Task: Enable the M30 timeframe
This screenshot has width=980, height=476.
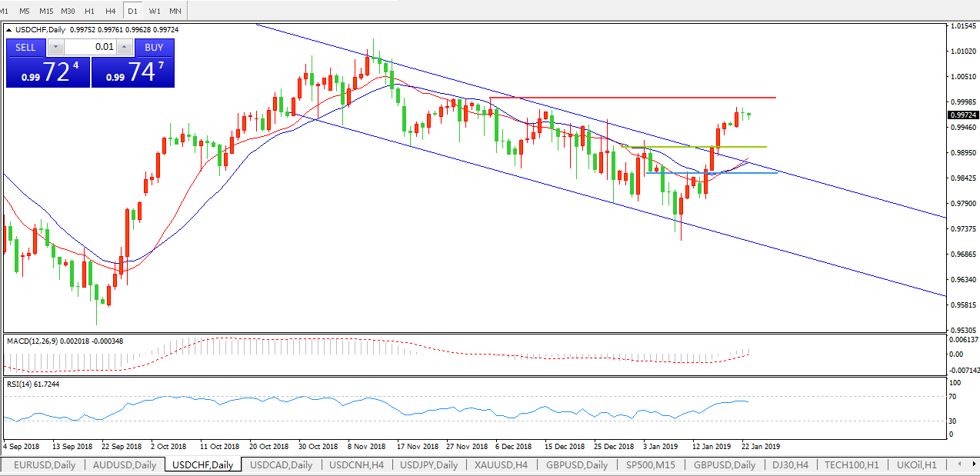Action: pos(68,11)
